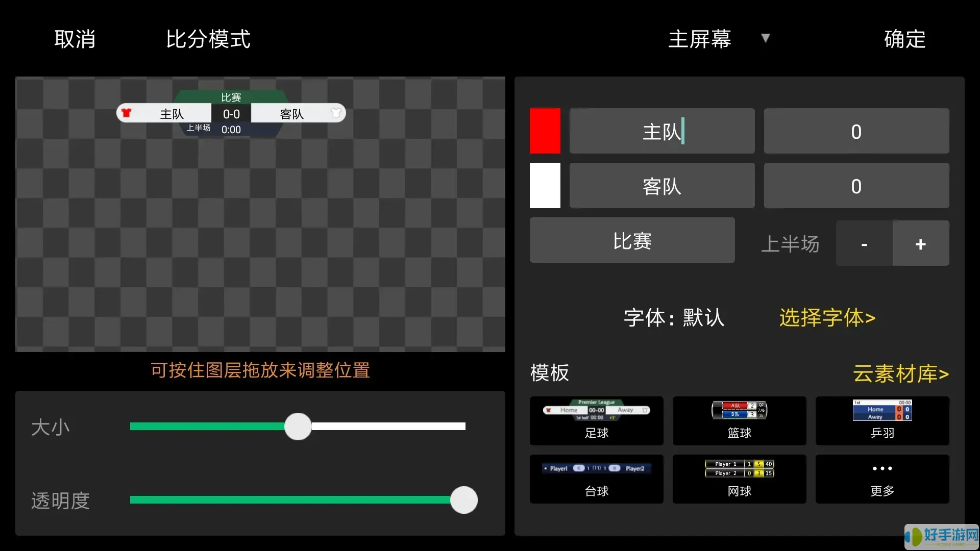
Task: Confirm settings with 确定
Action: [x=904, y=39]
